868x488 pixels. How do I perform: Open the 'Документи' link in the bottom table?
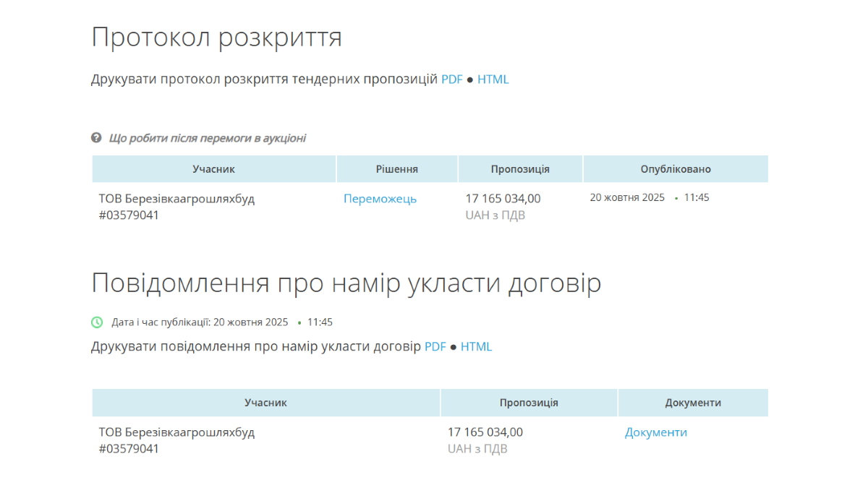(655, 432)
